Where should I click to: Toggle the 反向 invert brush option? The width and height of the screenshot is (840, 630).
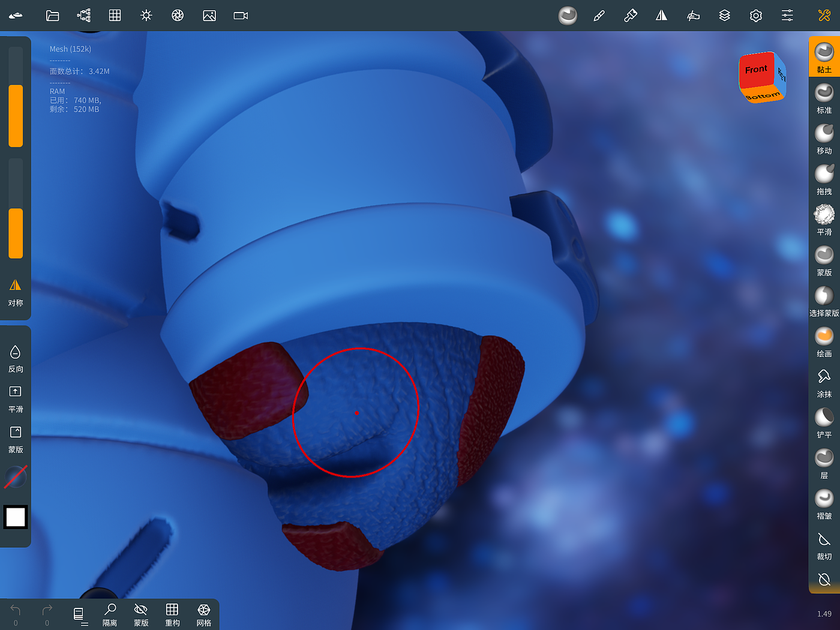click(x=16, y=358)
